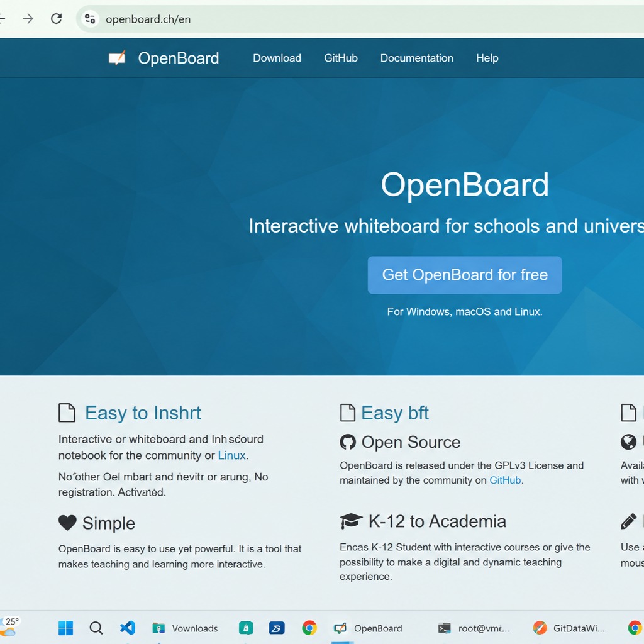This screenshot has width=644, height=644.
Task: Click the Open Source heading
Action: pos(411,442)
